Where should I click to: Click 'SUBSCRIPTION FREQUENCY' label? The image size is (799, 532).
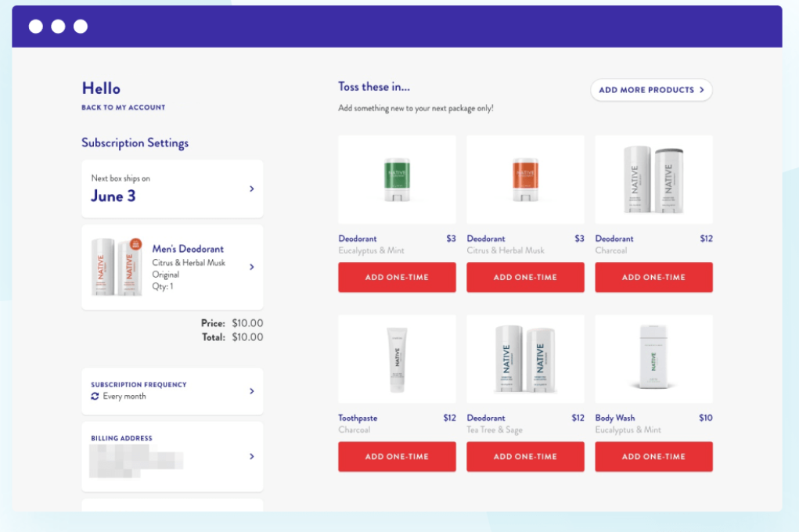pos(139,385)
